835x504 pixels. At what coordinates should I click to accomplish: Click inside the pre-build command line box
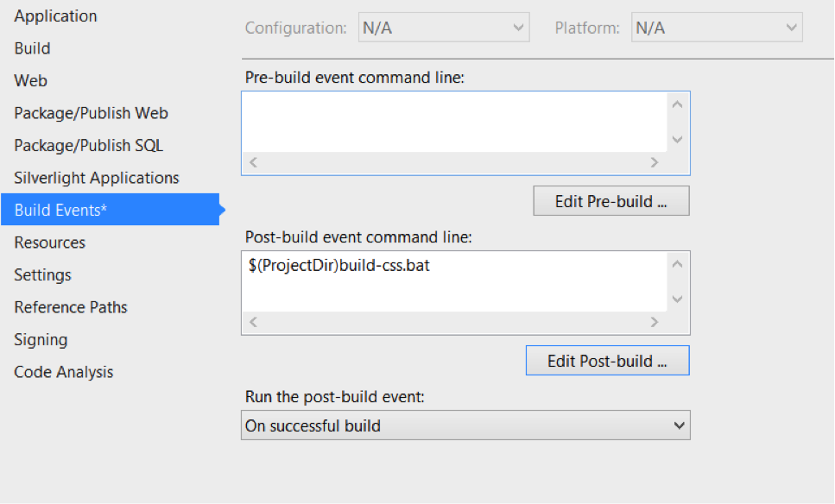453,123
